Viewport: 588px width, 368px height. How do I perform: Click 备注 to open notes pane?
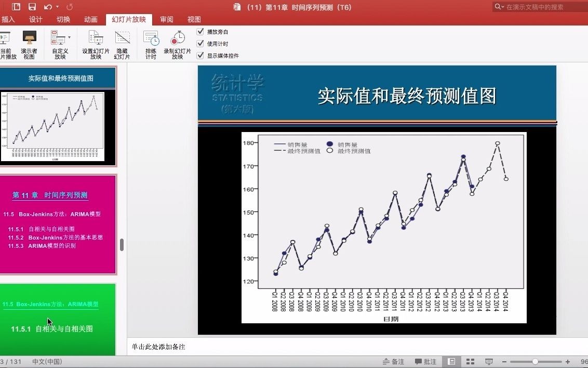(x=393, y=361)
